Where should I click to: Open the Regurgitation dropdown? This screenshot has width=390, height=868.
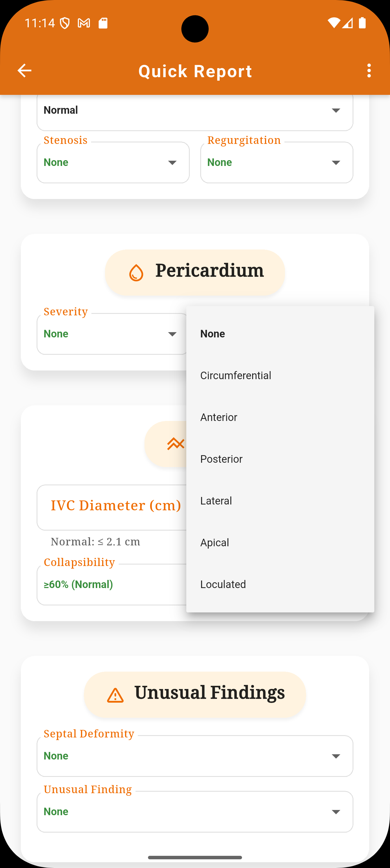277,162
